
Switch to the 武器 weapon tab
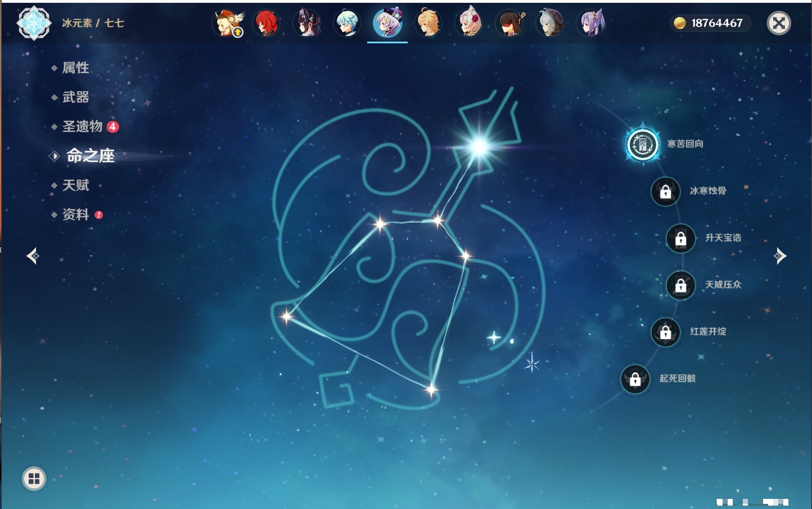(x=75, y=97)
